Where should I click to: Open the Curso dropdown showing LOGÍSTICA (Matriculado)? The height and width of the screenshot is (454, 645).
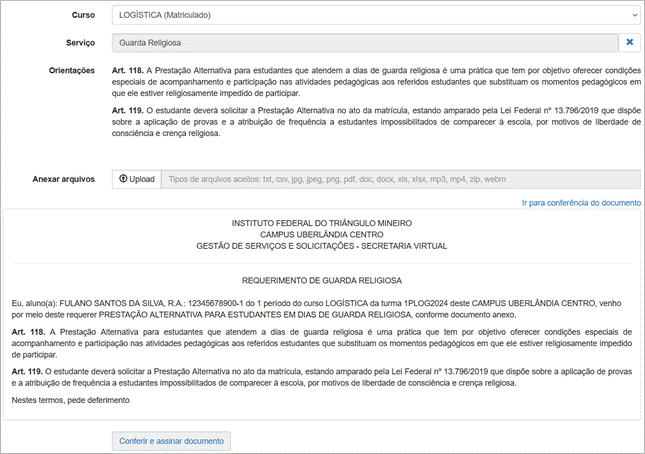(x=376, y=15)
